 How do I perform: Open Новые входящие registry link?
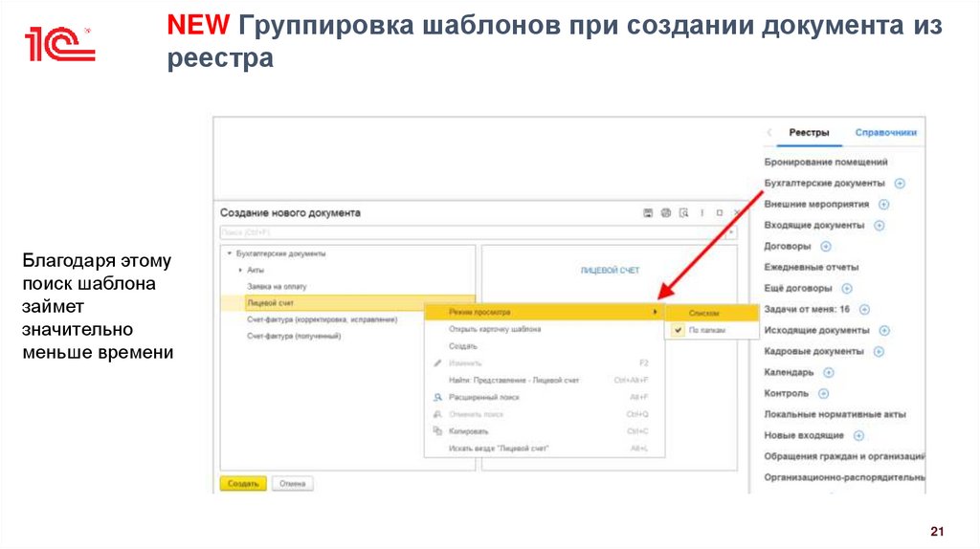(804, 435)
